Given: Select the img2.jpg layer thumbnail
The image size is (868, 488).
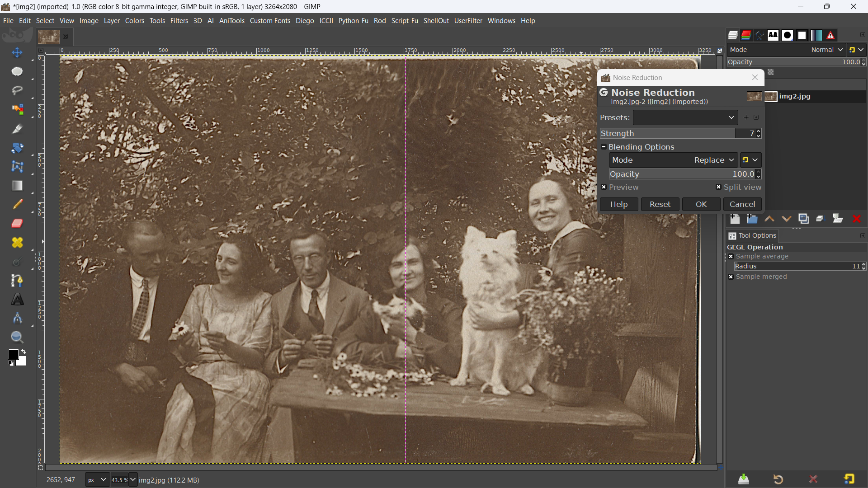Looking at the screenshot, I should point(771,96).
